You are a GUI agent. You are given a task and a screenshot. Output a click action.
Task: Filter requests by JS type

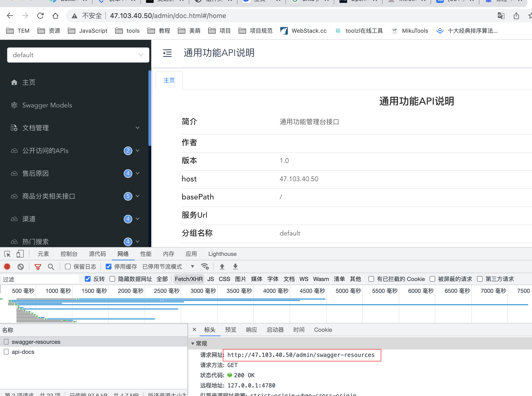211,279
